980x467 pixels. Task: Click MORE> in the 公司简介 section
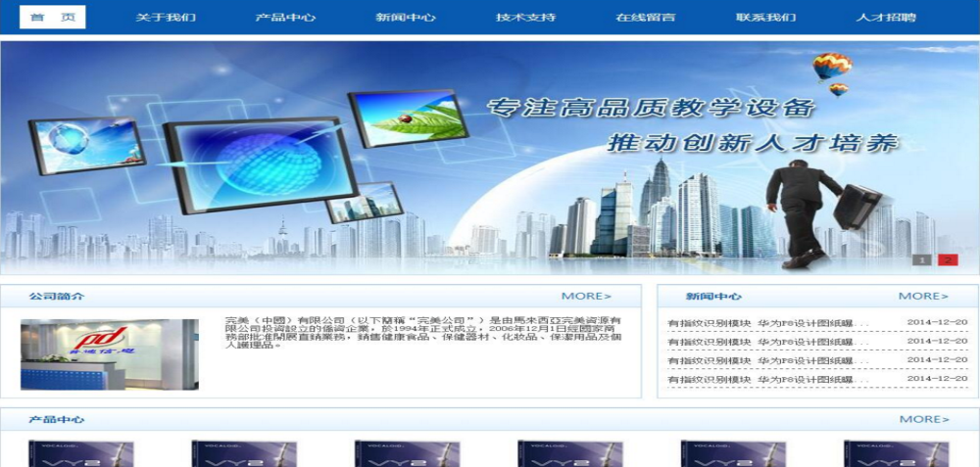(x=586, y=296)
